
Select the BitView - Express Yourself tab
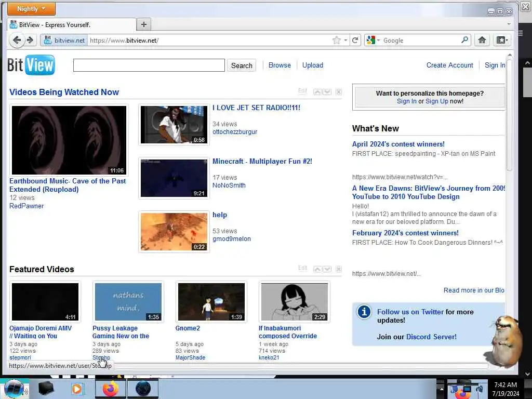71,24
